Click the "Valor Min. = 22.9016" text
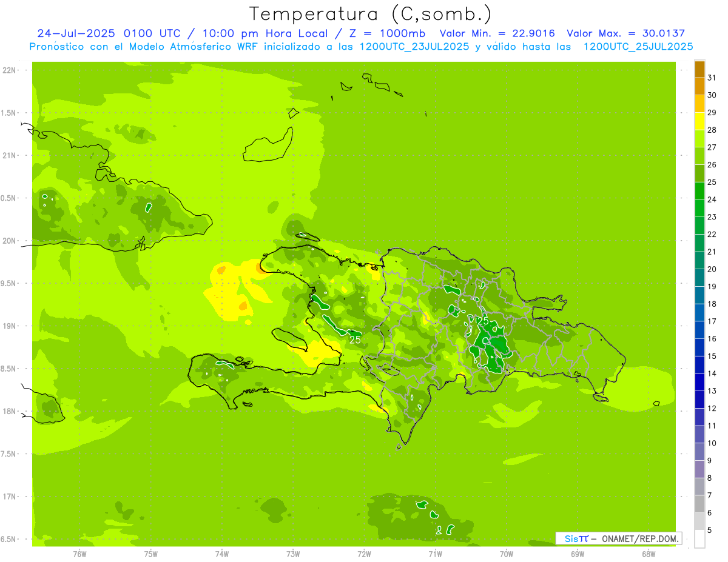 (497, 33)
